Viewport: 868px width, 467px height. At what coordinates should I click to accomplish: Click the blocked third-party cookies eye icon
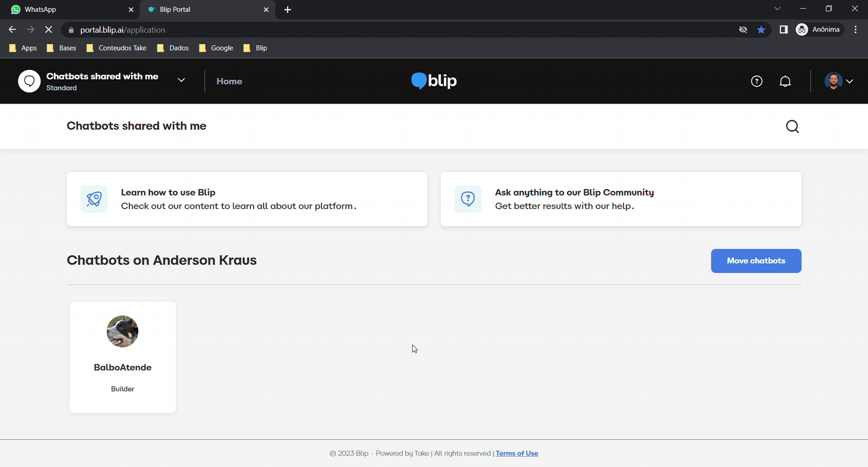point(743,30)
